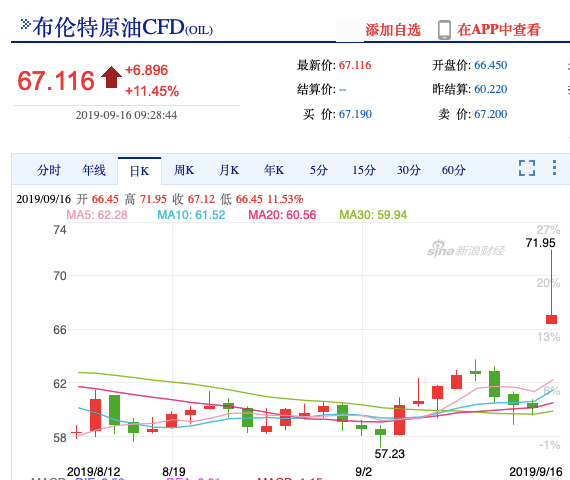Select the 15分 interval tab

click(x=364, y=170)
